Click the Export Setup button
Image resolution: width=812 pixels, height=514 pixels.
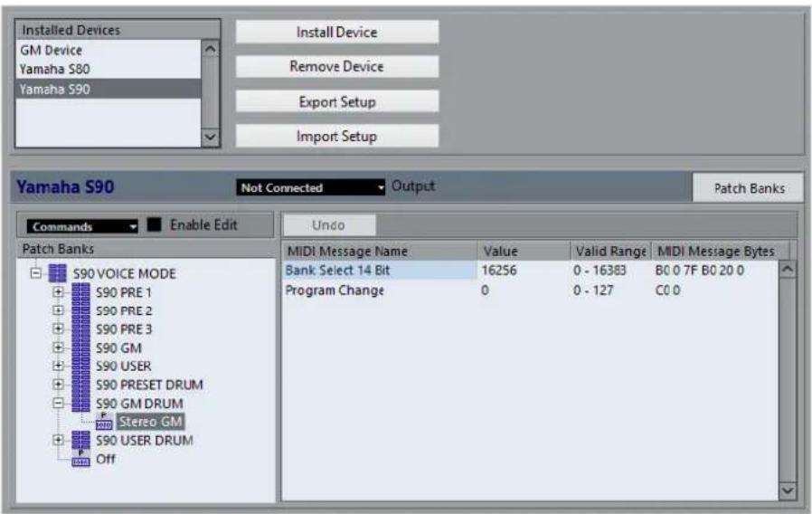337,101
